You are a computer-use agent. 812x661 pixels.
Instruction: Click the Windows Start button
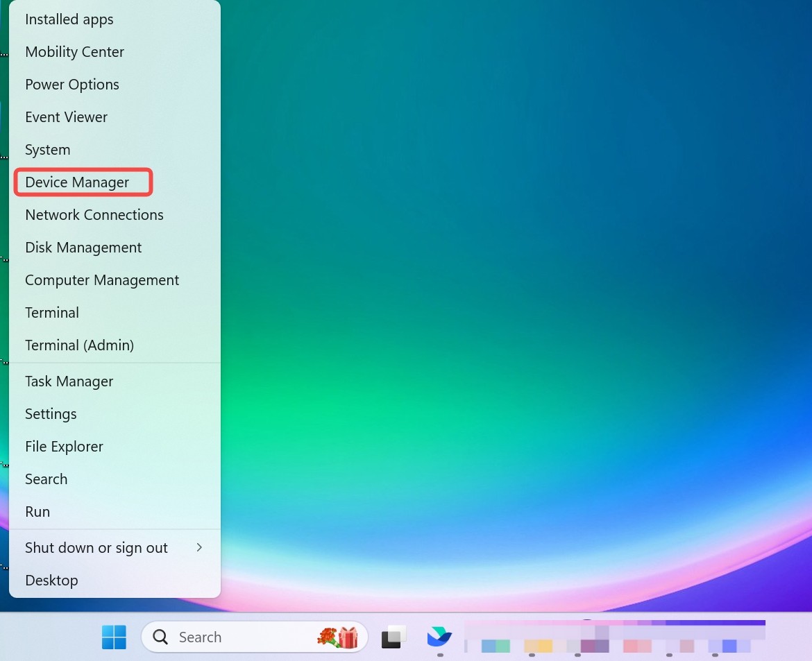point(114,637)
